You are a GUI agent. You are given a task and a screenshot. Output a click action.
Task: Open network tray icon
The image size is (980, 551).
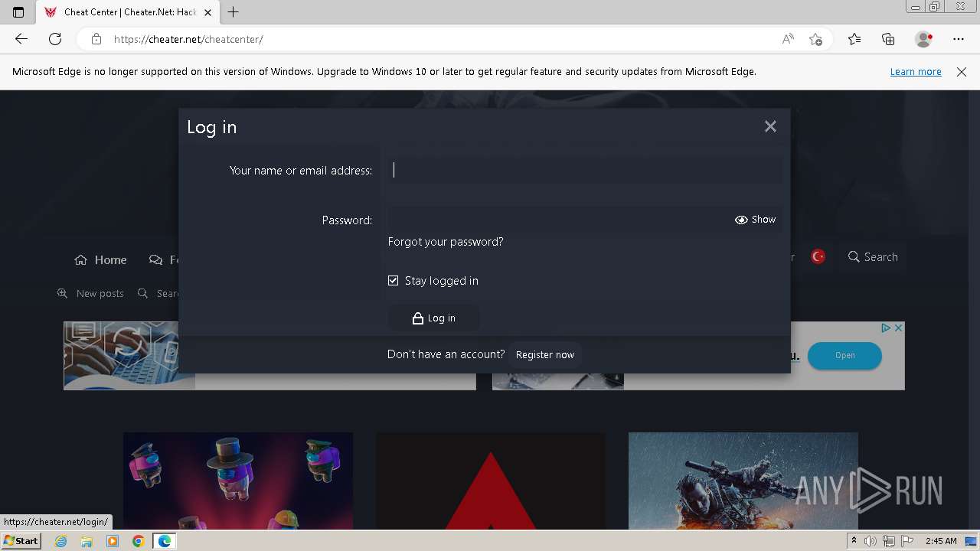pyautogui.click(x=888, y=541)
